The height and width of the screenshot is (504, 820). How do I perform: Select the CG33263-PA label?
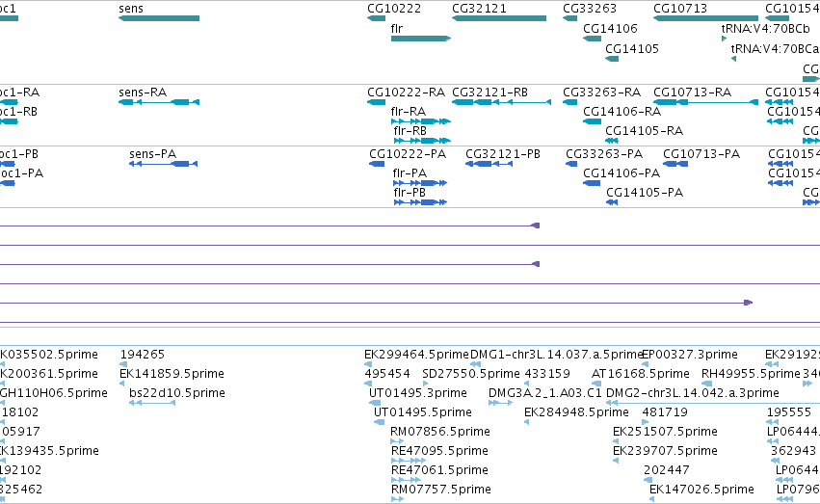[604, 154]
